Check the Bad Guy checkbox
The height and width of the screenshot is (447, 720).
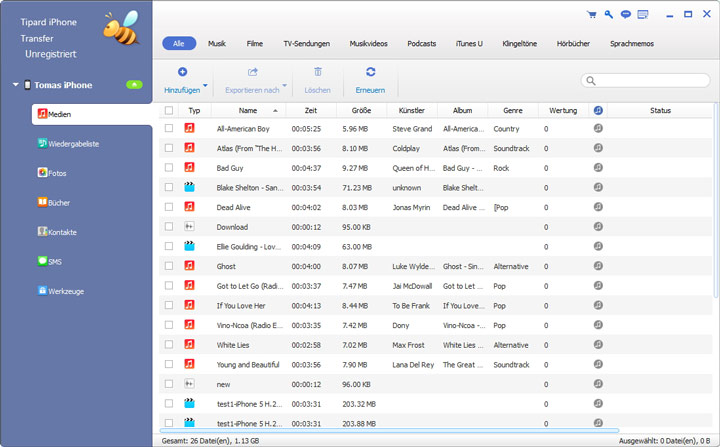tap(169, 168)
